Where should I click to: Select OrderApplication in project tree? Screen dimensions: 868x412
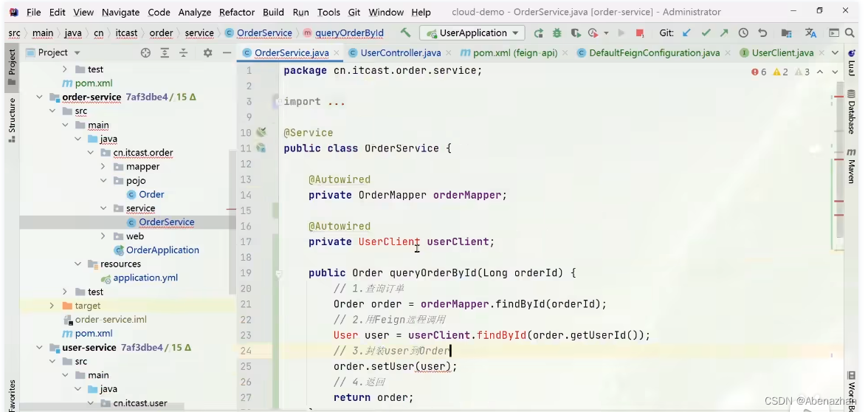(x=162, y=250)
